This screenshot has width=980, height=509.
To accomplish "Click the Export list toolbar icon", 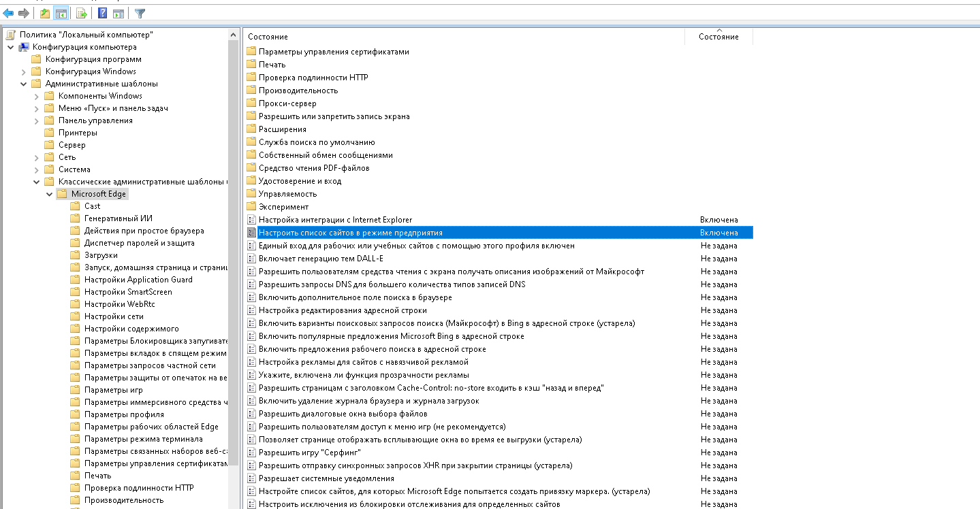I will point(82,13).
